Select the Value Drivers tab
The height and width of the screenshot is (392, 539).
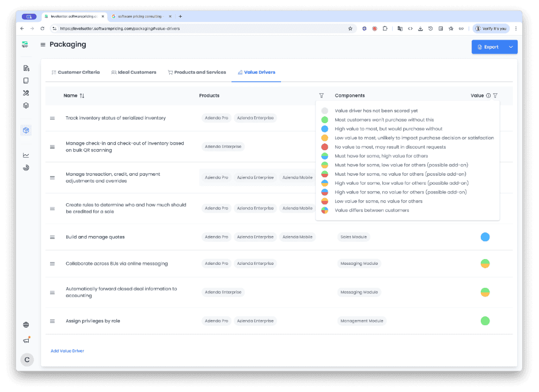tap(256, 72)
